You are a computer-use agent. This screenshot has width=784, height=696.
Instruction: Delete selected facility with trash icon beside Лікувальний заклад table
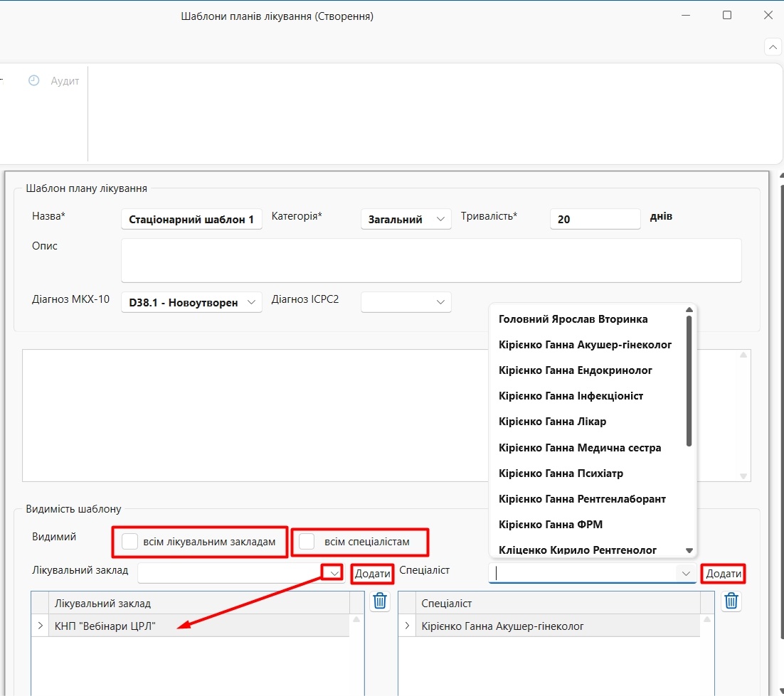tap(380, 601)
